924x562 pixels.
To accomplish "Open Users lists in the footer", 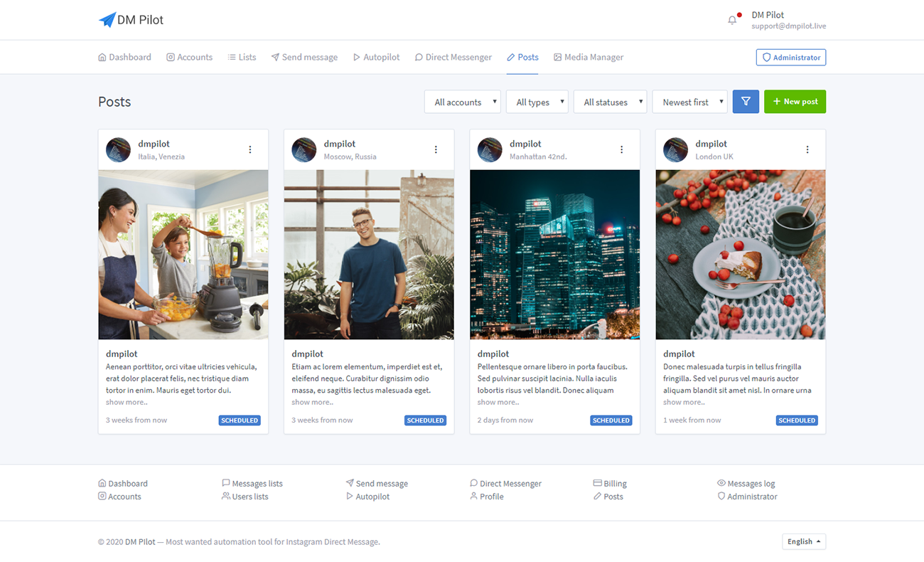I will (x=245, y=497).
